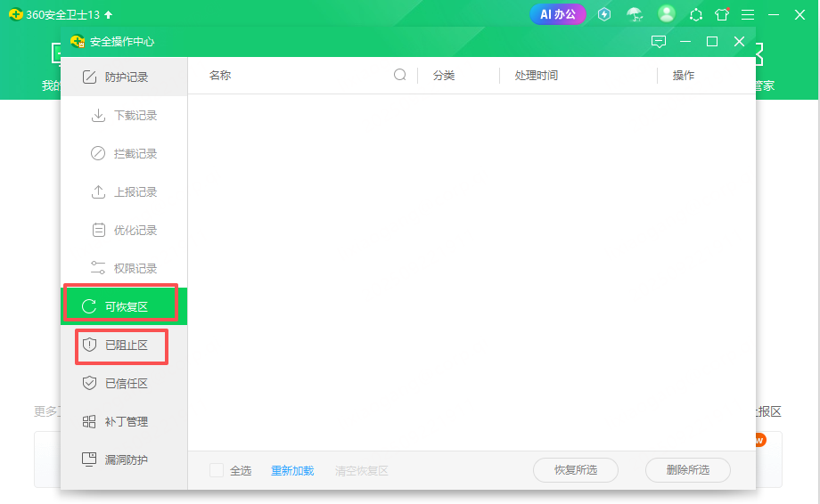This screenshot has width=820, height=504.
Task: Open 防护记录 section in sidebar
Action: pos(124,77)
